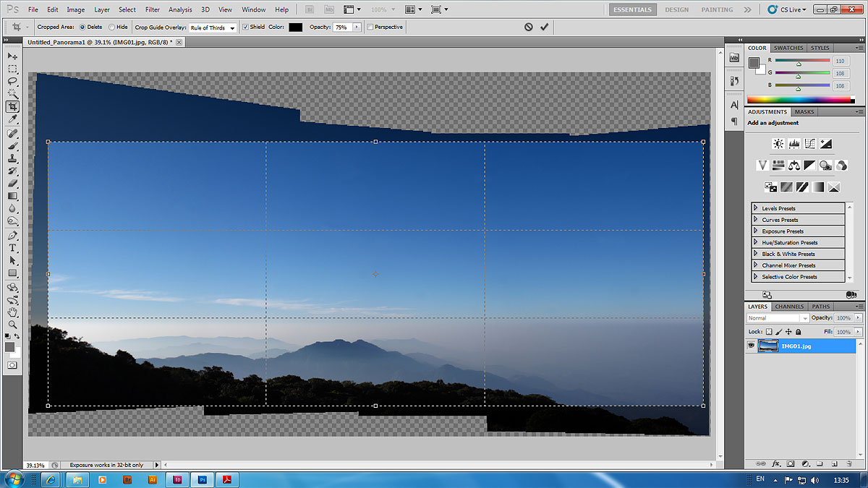Select the Eyedropper tool
The height and width of the screenshot is (488, 868).
point(12,119)
